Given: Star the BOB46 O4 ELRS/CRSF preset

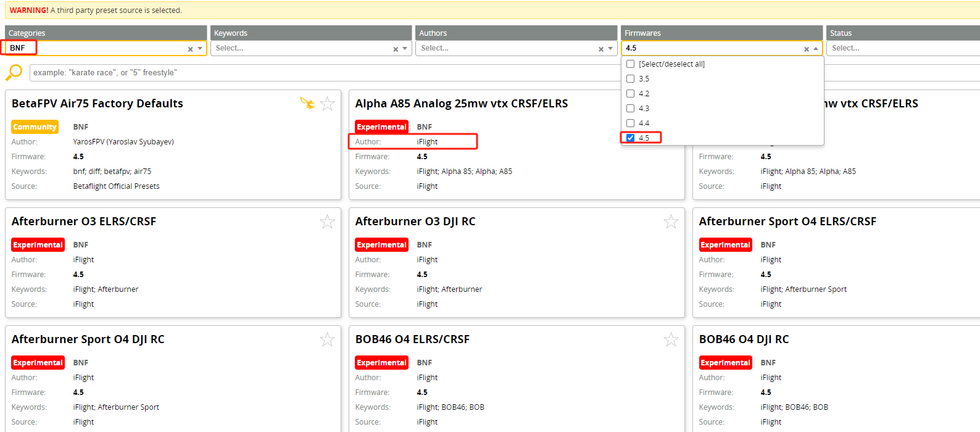Looking at the screenshot, I should [x=671, y=339].
